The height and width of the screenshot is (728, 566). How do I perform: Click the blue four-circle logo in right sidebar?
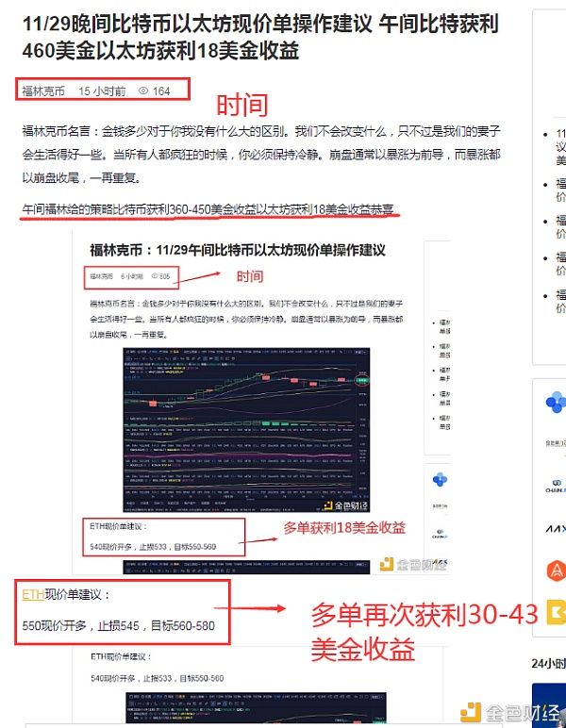click(557, 402)
